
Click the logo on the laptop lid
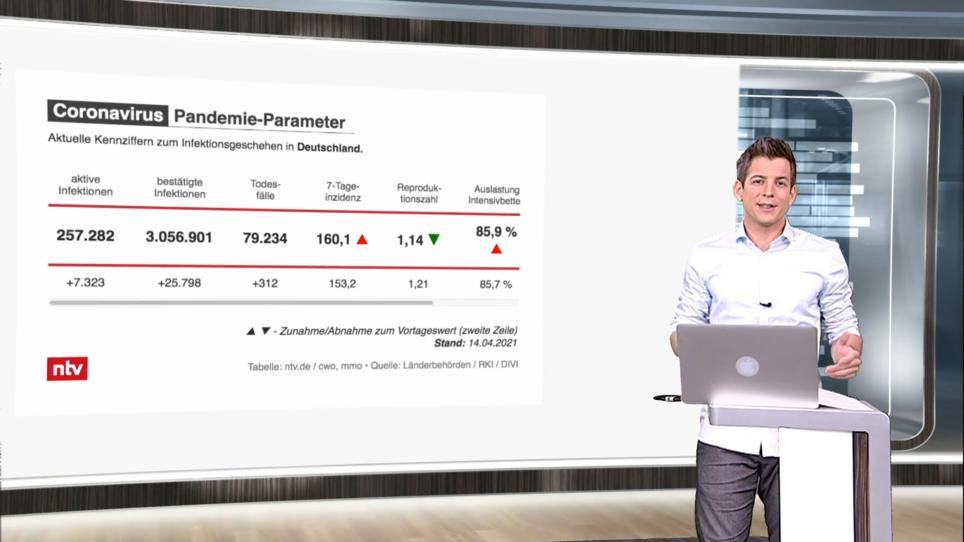747,366
